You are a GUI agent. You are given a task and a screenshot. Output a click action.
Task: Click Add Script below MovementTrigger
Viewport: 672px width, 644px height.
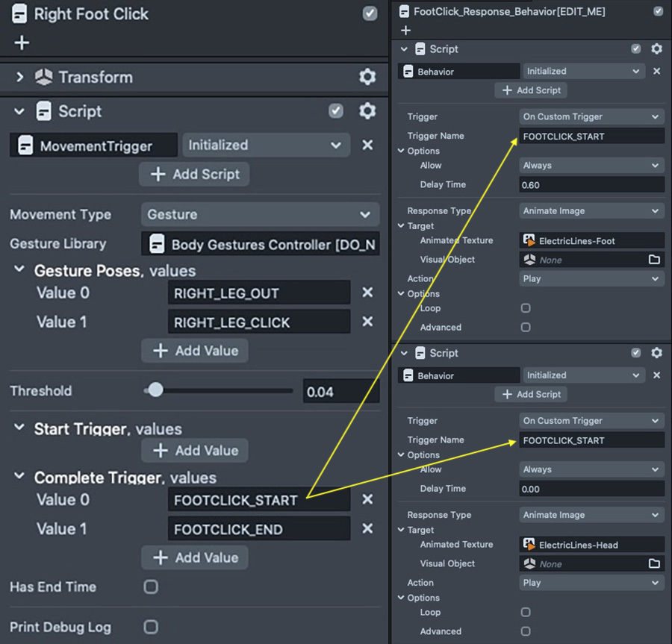coord(194,175)
